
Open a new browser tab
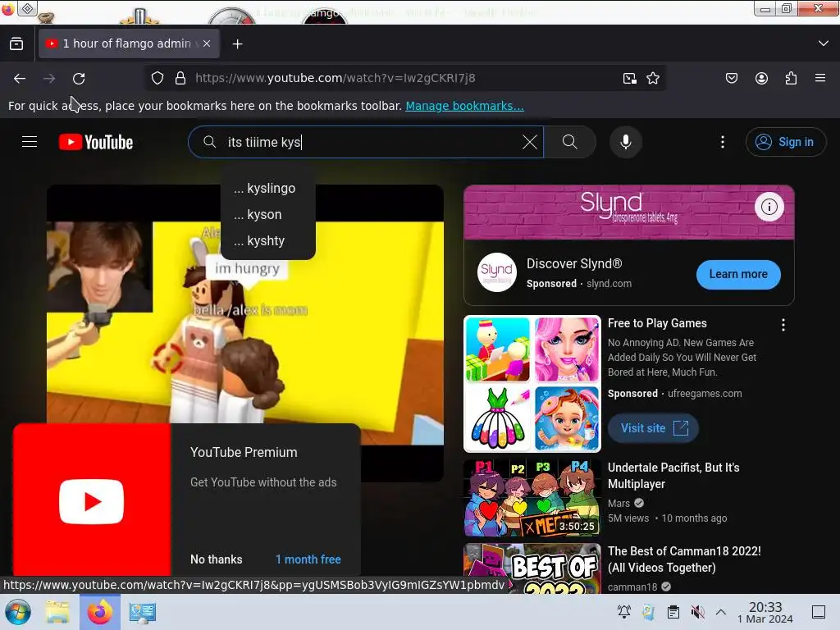[237, 44]
